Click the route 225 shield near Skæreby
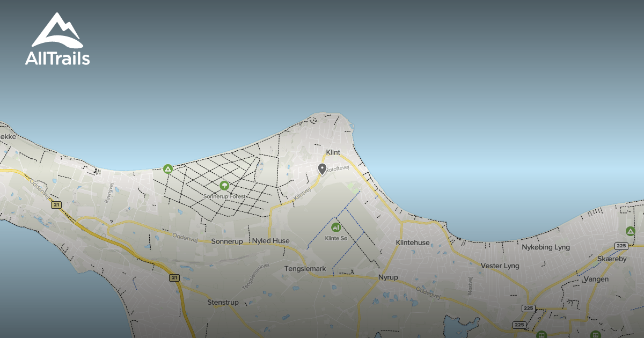Image resolution: width=644 pixels, height=338 pixels. tap(622, 245)
